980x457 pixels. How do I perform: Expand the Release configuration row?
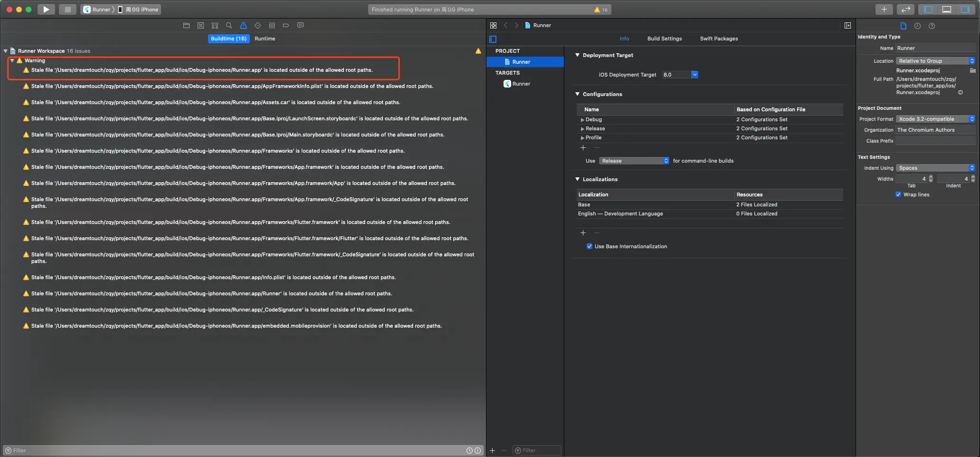(582, 129)
